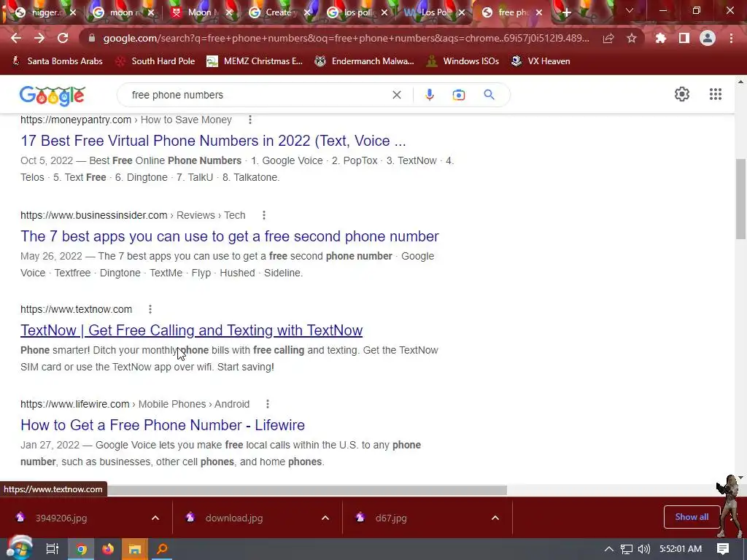Open the Chrome profile avatar menu
Image resolution: width=747 pixels, height=560 pixels.
(708, 38)
